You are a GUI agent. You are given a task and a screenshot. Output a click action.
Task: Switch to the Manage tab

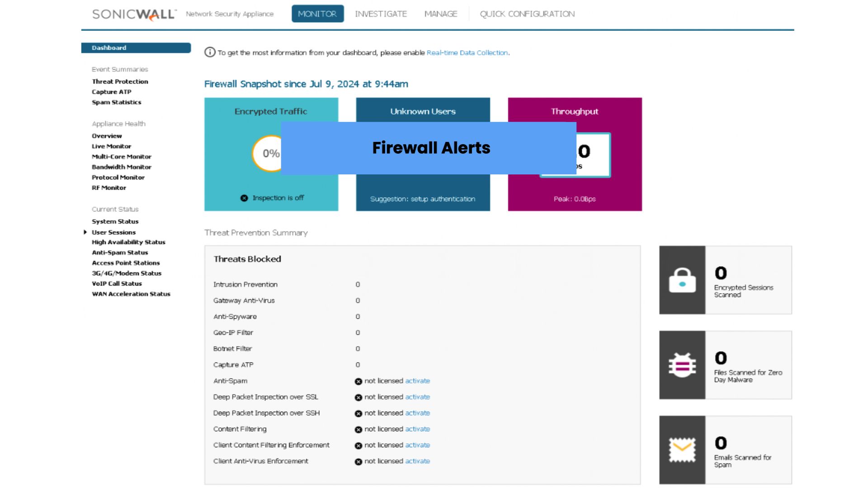click(441, 14)
